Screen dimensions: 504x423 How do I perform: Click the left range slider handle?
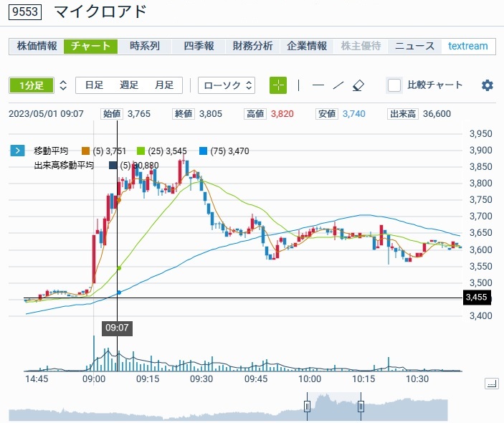(x=307, y=407)
